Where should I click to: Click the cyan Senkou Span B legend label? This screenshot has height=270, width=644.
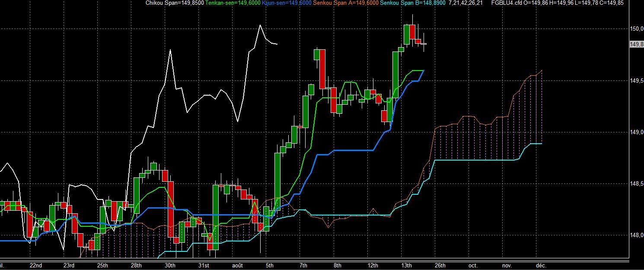point(412,3)
